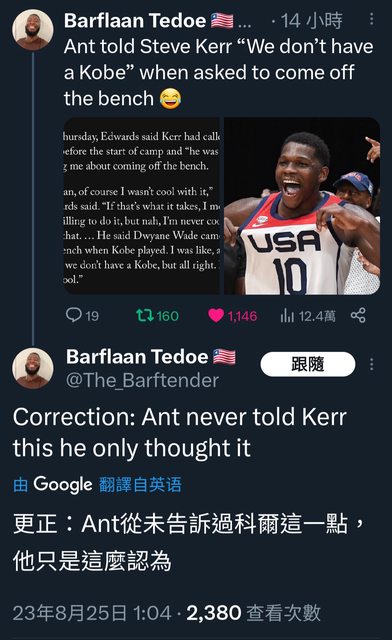
Task: Click the 跟隨 follow button
Action: [308, 364]
